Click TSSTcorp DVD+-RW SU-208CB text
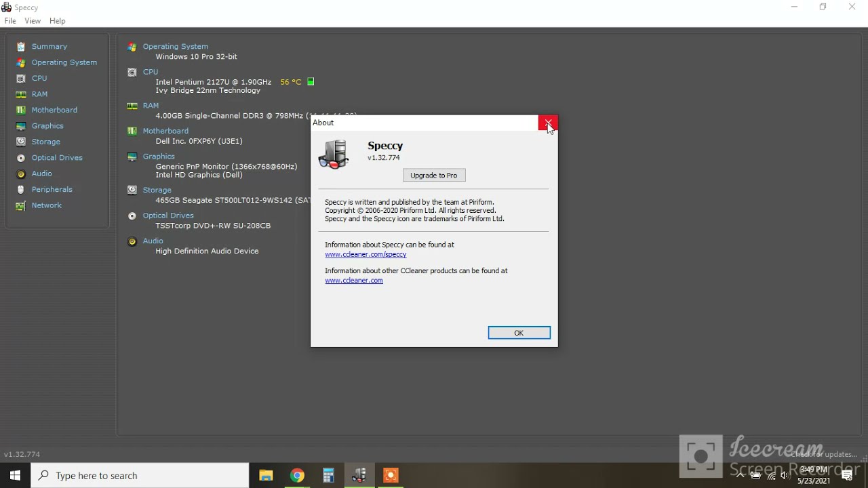Viewport: 868px width, 488px height. pyautogui.click(x=213, y=226)
